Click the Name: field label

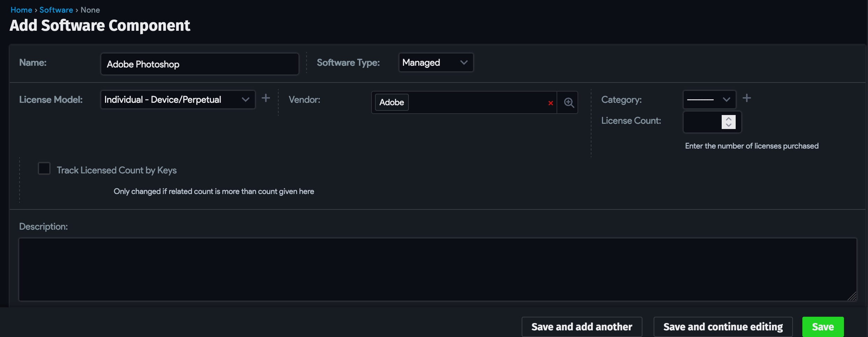(33, 63)
